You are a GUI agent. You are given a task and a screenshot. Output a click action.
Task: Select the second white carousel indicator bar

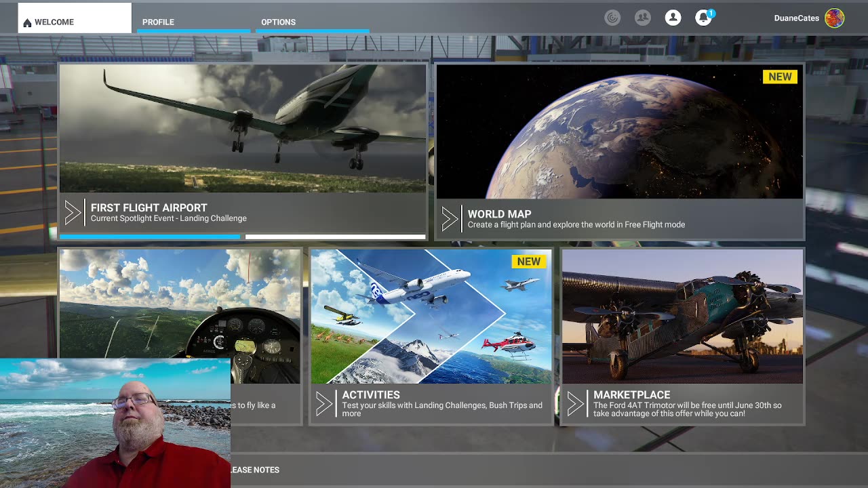pos(335,237)
